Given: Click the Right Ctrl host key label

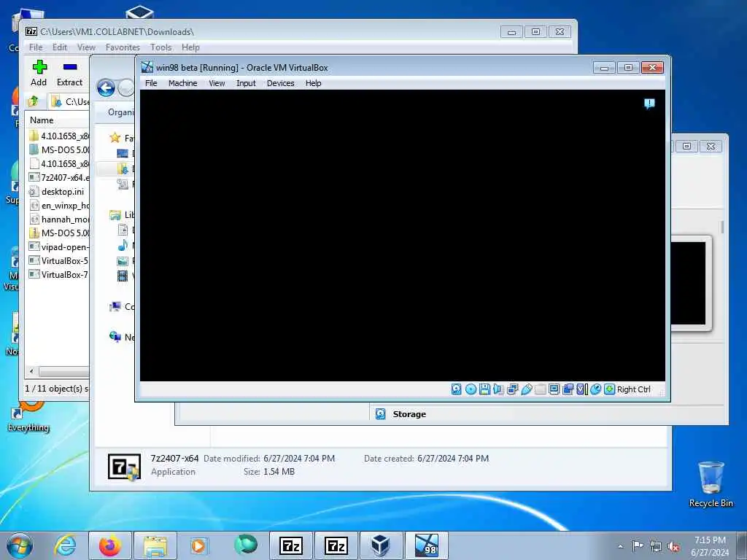Looking at the screenshot, I should (633, 389).
